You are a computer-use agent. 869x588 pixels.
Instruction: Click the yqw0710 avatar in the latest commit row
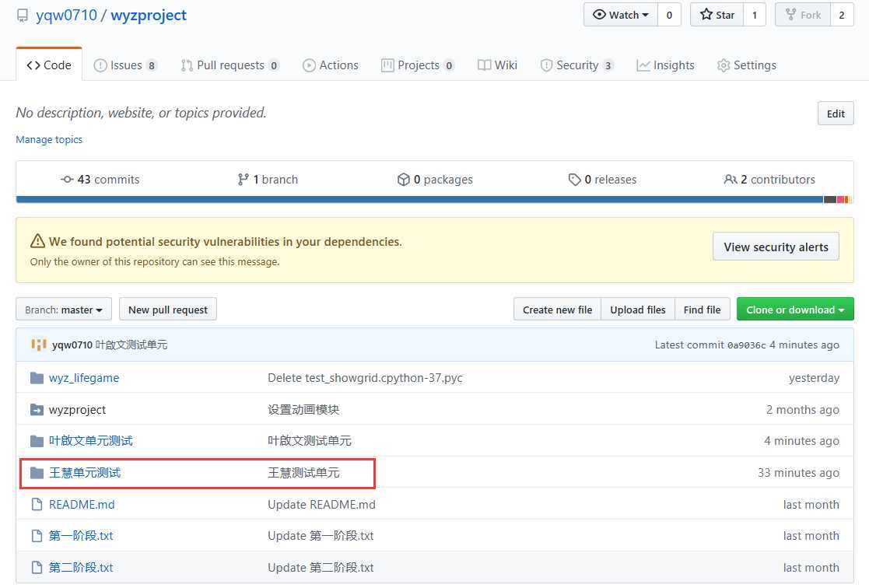(x=39, y=345)
